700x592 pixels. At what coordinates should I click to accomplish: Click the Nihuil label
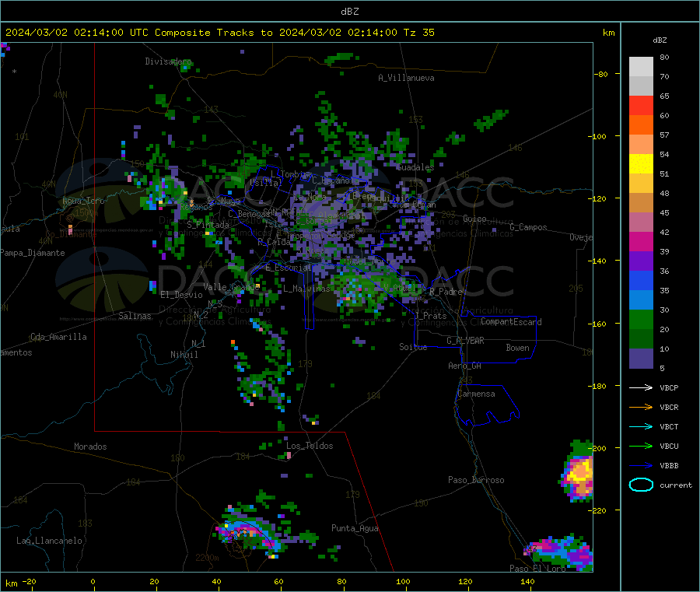[x=184, y=355]
